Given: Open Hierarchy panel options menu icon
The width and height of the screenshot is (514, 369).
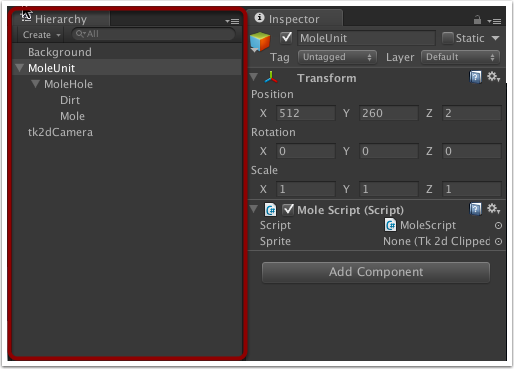Looking at the screenshot, I should 232,21.
